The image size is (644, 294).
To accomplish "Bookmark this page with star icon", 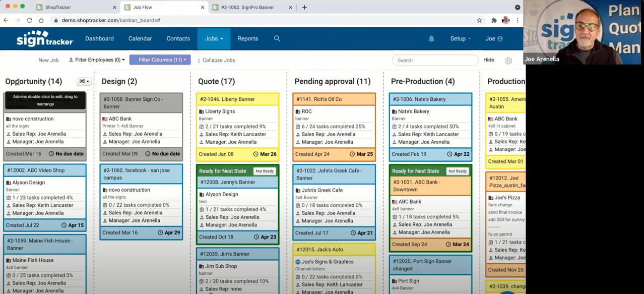I will click(x=479, y=20).
